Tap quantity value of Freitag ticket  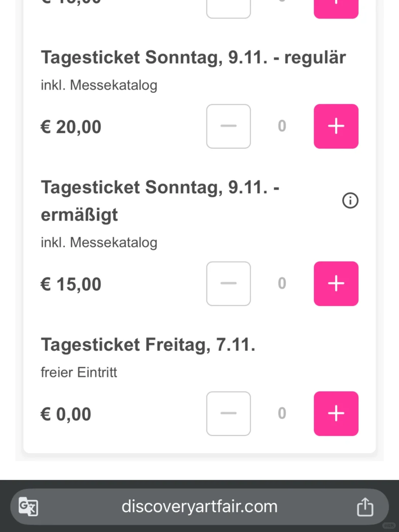pos(282,413)
